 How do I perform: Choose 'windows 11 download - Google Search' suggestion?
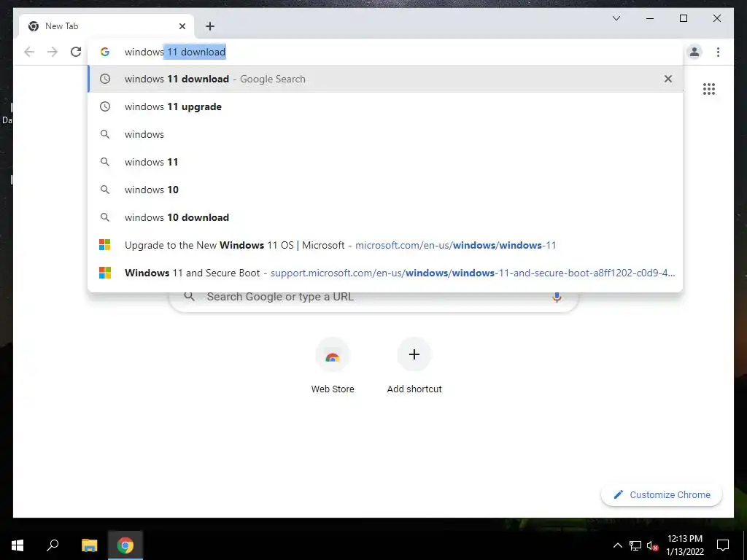(x=385, y=79)
